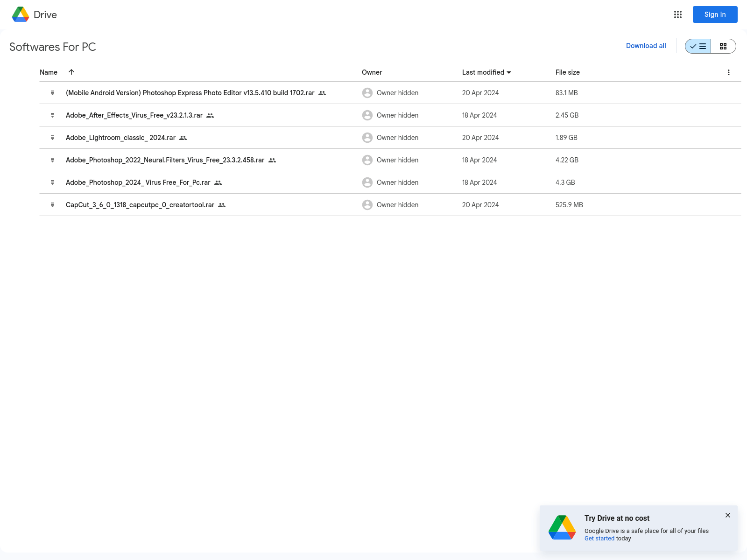Switch to grid layout view

(723, 46)
